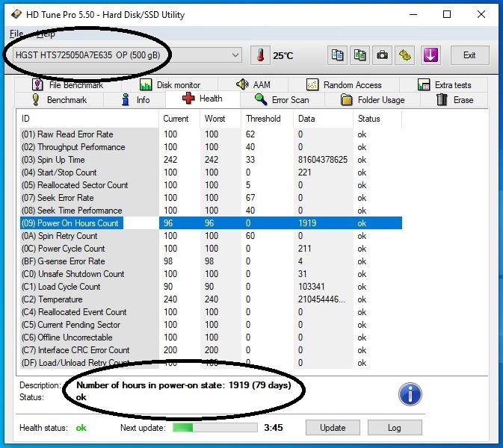Open the Disk monitor tab
The image size is (503, 448).
click(170, 85)
